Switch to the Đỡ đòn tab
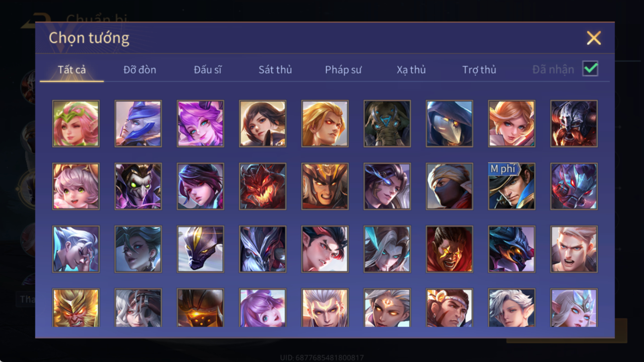This screenshot has width=644, height=362. [140, 70]
